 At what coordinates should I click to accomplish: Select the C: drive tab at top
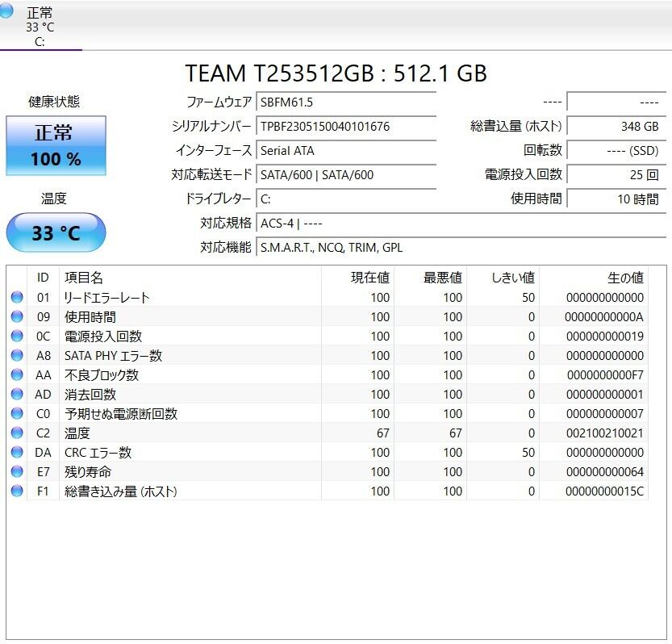(40, 26)
